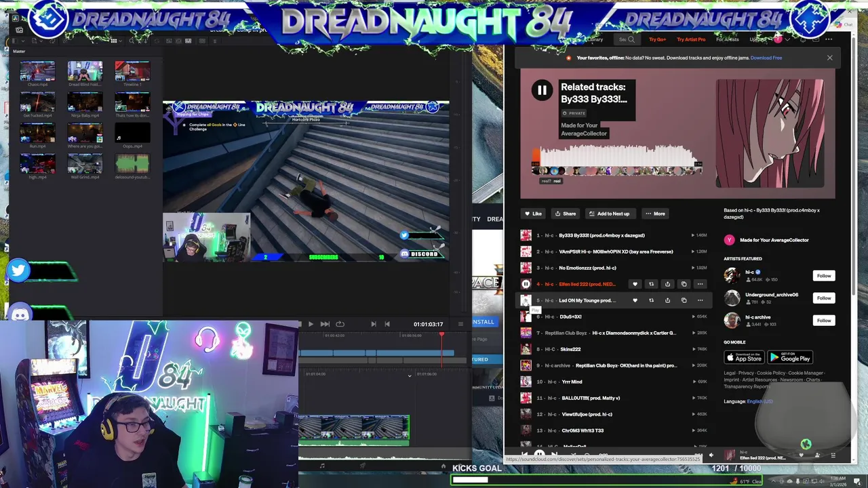Open Try Go+ in SoundCloud nav
The height and width of the screenshot is (488, 868).
tap(657, 39)
